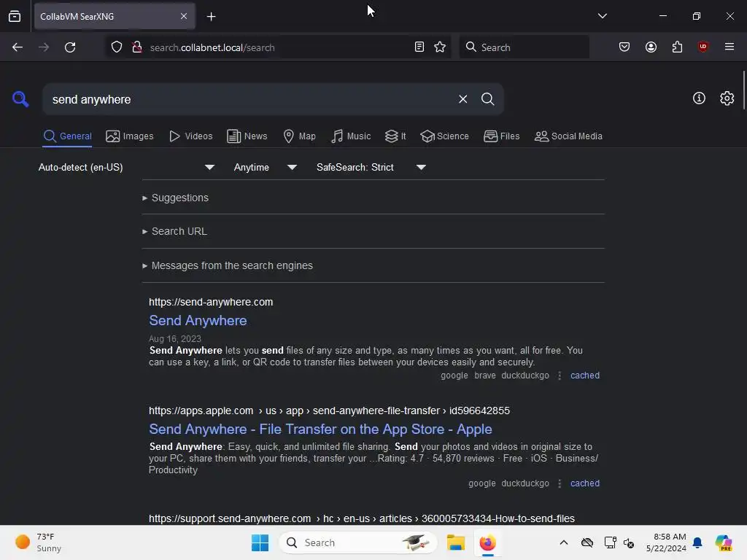Close the CollabVM SearXNG tab
Viewport: 747px width, 560px height.
(x=183, y=16)
